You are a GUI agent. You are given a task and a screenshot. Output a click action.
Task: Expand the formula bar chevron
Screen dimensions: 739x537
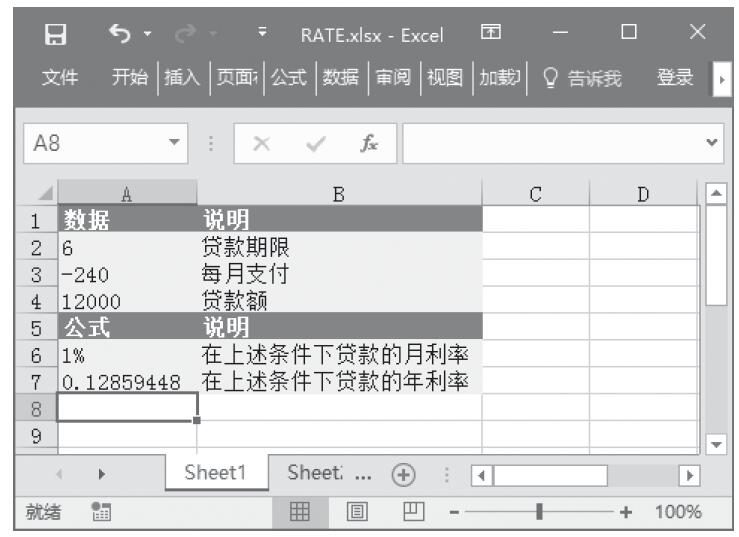711,144
